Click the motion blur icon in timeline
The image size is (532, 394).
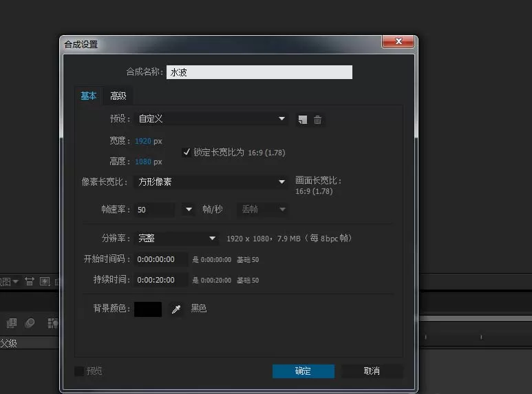[x=30, y=322]
